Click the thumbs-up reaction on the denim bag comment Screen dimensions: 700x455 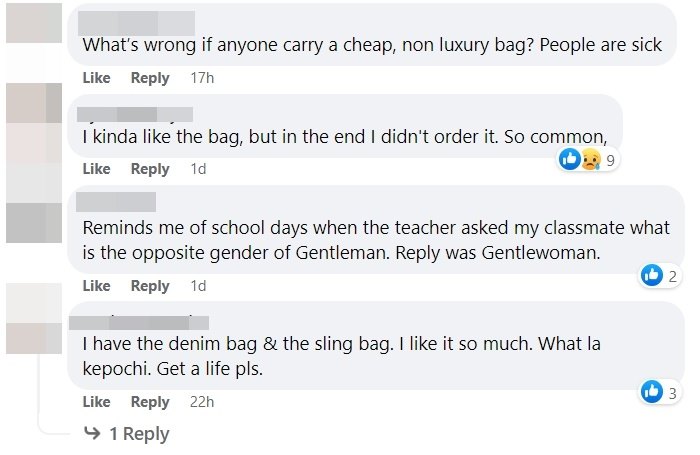[x=650, y=392]
